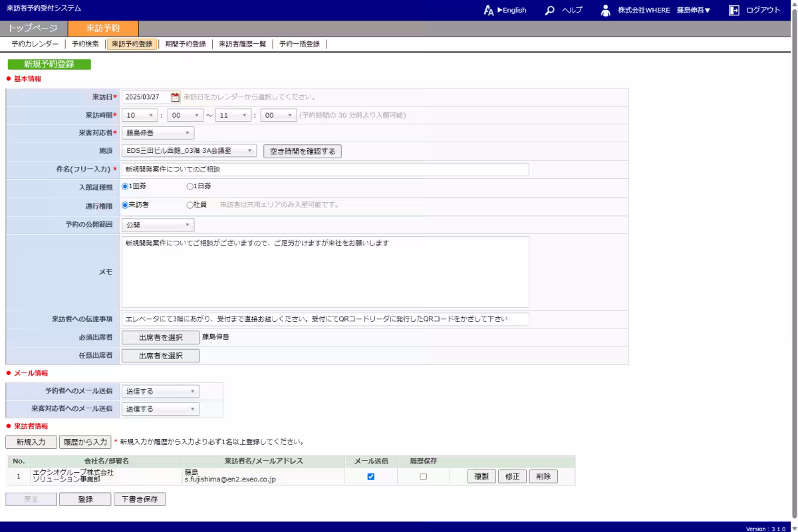Click the 件名 subject input field
This screenshot has width=798, height=532.
319,169
